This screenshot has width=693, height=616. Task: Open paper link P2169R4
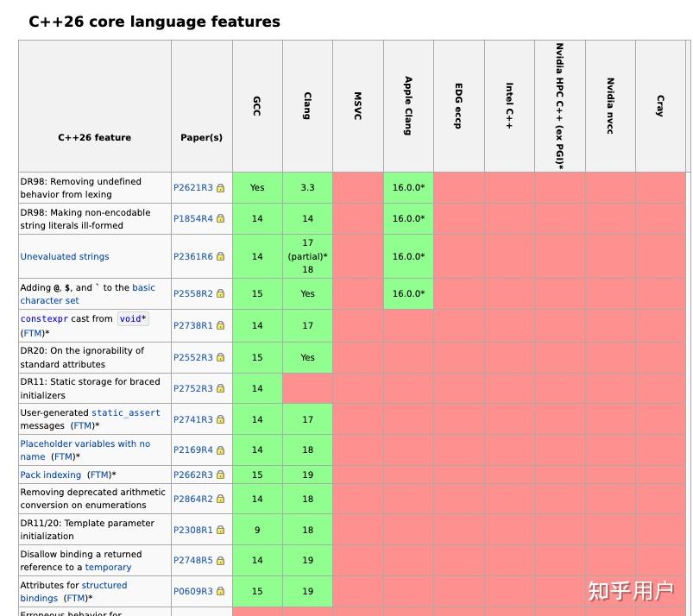click(x=192, y=449)
